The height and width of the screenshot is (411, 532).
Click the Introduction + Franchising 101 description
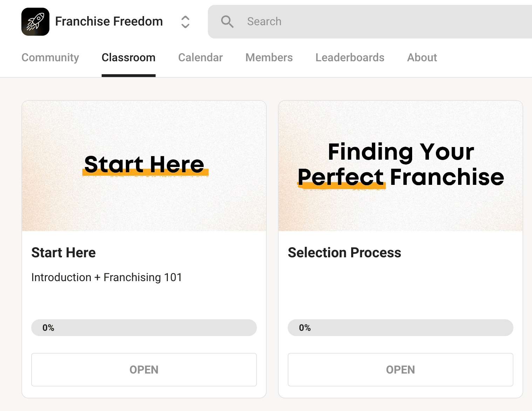point(107,277)
